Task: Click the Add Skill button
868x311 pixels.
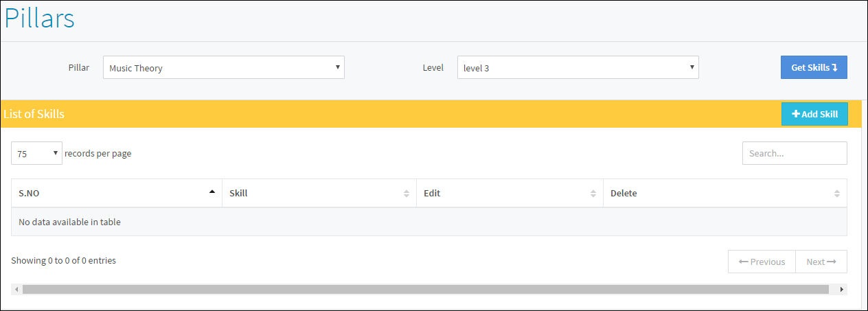Action: pyautogui.click(x=814, y=114)
